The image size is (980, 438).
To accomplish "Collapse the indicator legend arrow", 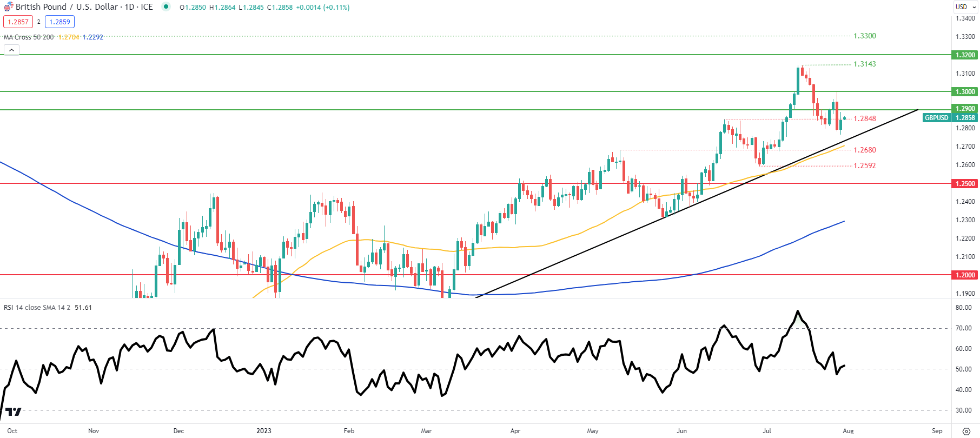I will (11, 50).
